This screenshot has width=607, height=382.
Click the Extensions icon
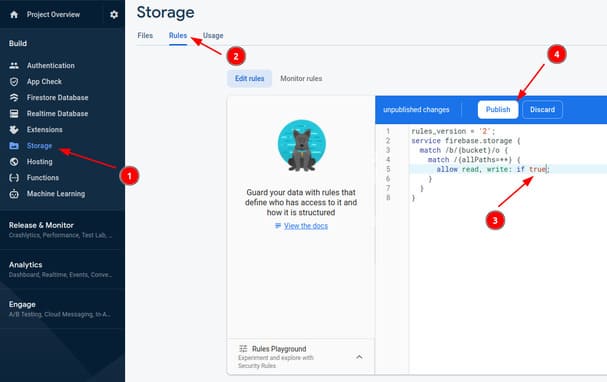(x=14, y=130)
